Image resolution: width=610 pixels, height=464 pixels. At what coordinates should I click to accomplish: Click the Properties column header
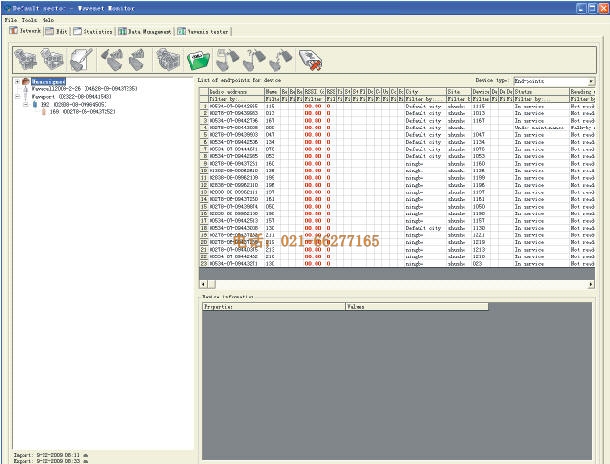pyautogui.click(x=274, y=307)
